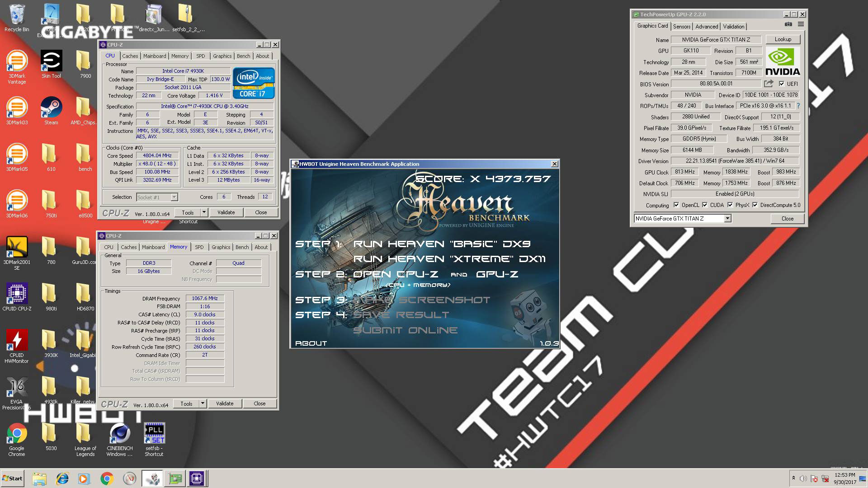This screenshot has width=868, height=488.
Task: Open the Graphics tab in the CPU-Z window with the CPU tab open
Action: pos(222,56)
